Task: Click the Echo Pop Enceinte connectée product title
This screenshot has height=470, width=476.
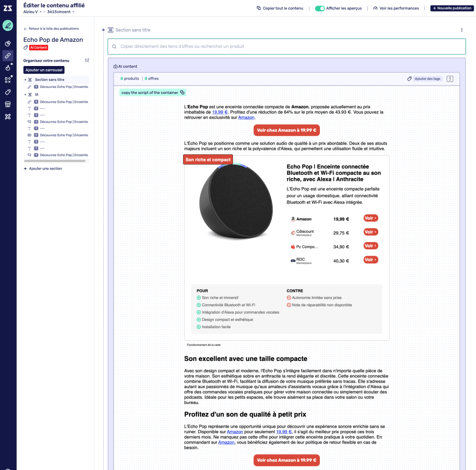Action: pyautogui.click(x=334, y=173)
